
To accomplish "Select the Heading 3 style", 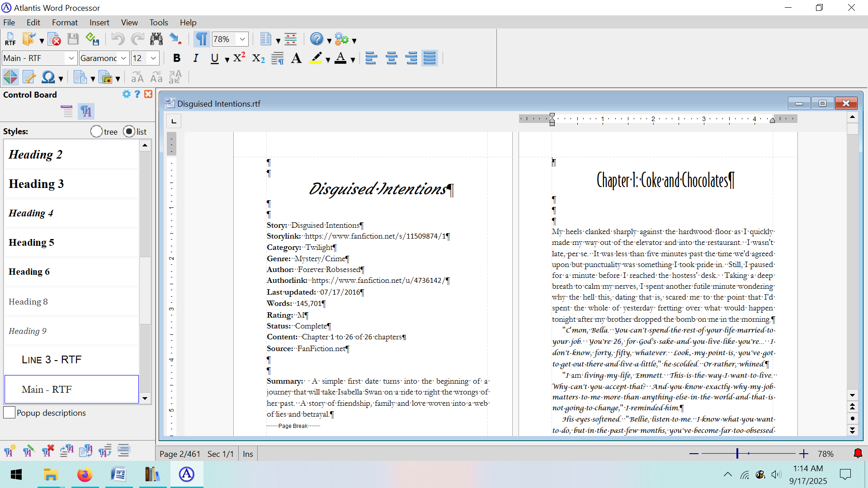I will coord(71,184).
